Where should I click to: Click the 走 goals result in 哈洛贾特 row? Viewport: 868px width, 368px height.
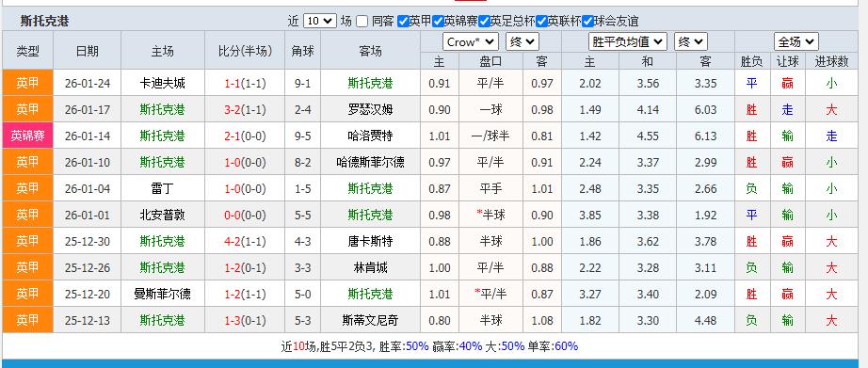click(x=831, y=136)
